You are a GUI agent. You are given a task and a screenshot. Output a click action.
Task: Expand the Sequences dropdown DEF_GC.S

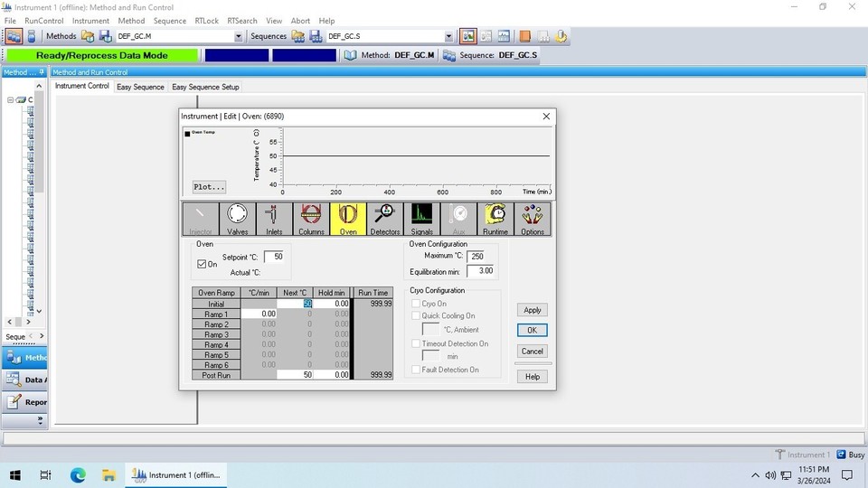click(448, 37)
